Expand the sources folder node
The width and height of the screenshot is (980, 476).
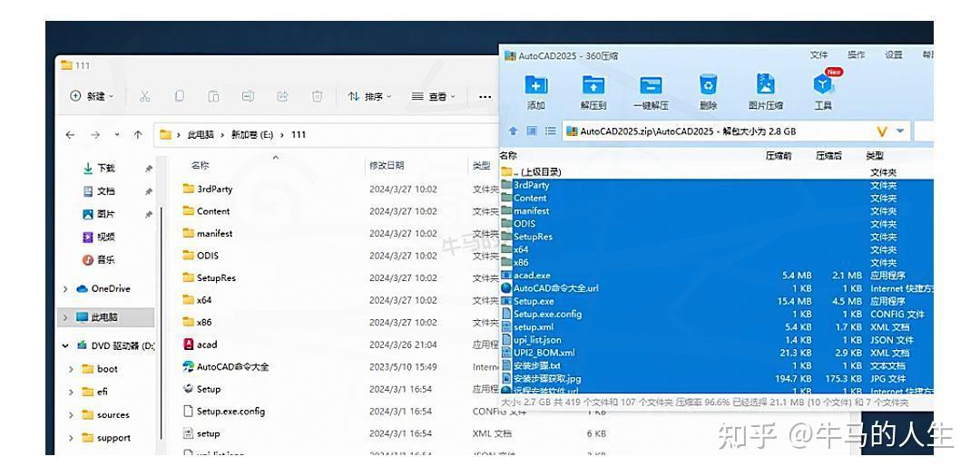[x=72, y=414]
